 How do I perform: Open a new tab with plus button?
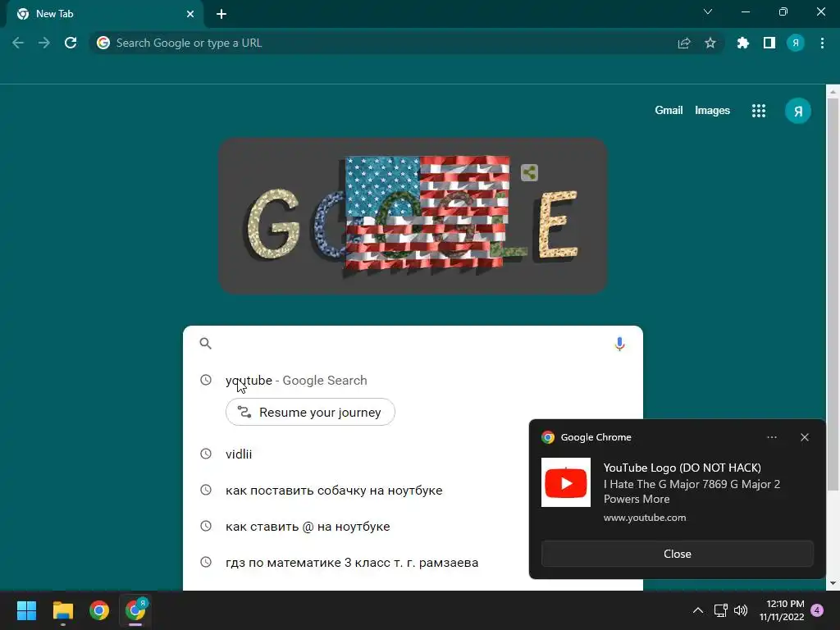pyautogui.click(x=221, y=14)
